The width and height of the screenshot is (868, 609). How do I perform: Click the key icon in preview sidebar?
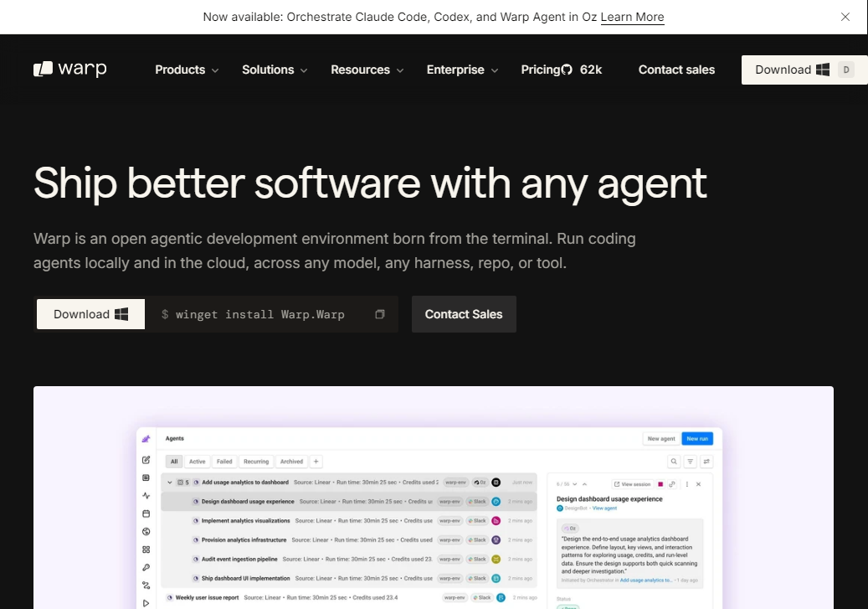click(x=146, y=567)
